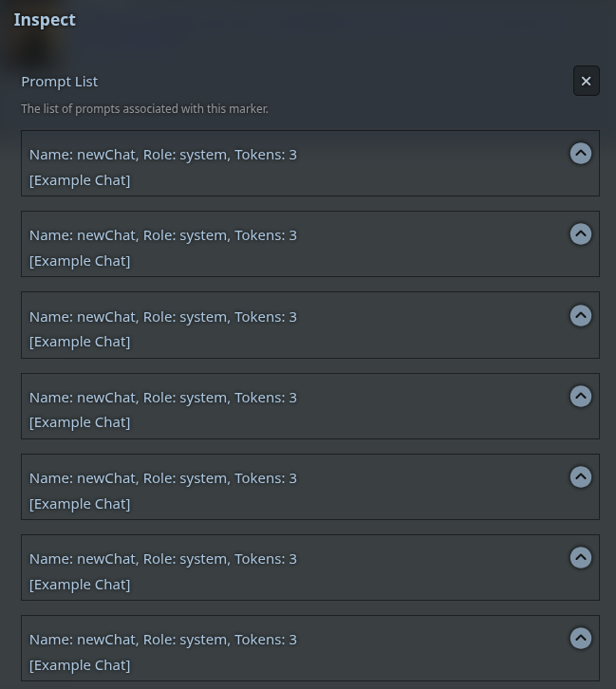Collapse the fourth newChat prompt entry
The image size is (616, 689).
[x=581, y=397]
